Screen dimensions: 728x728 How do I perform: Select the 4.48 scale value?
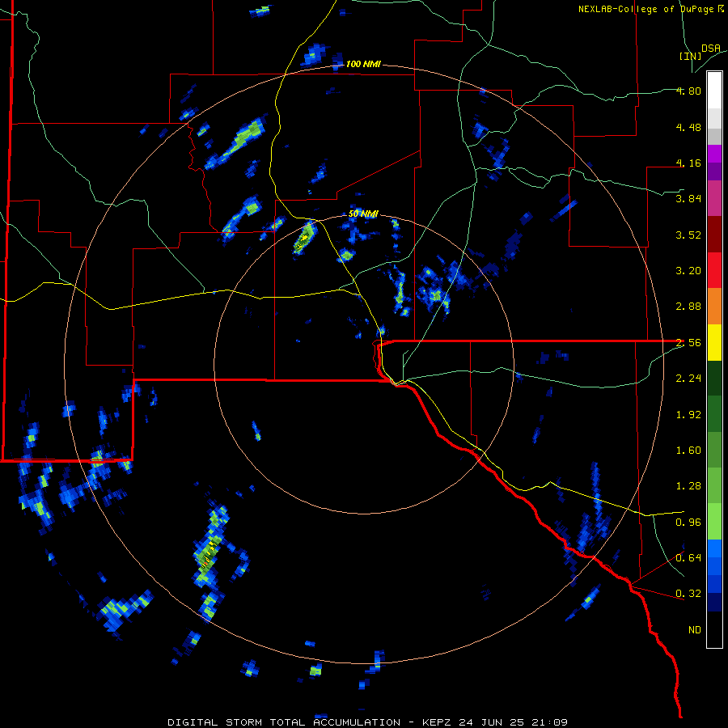tap(688, 127)
